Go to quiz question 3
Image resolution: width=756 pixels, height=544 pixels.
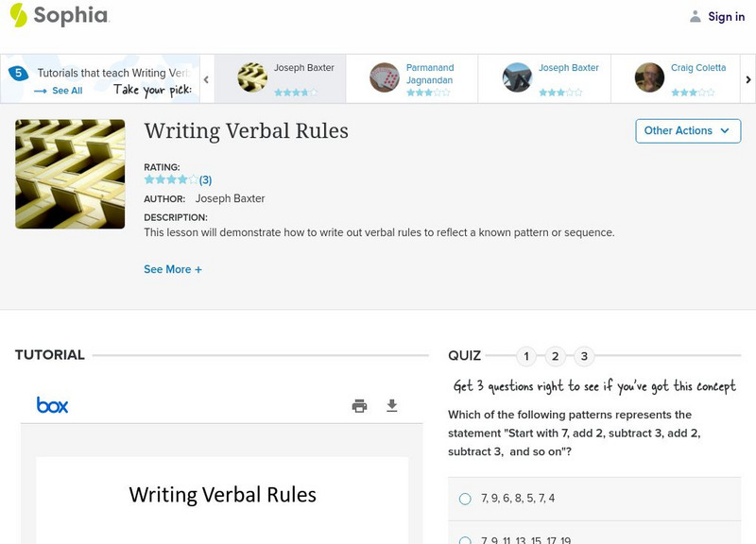point(585,357)
